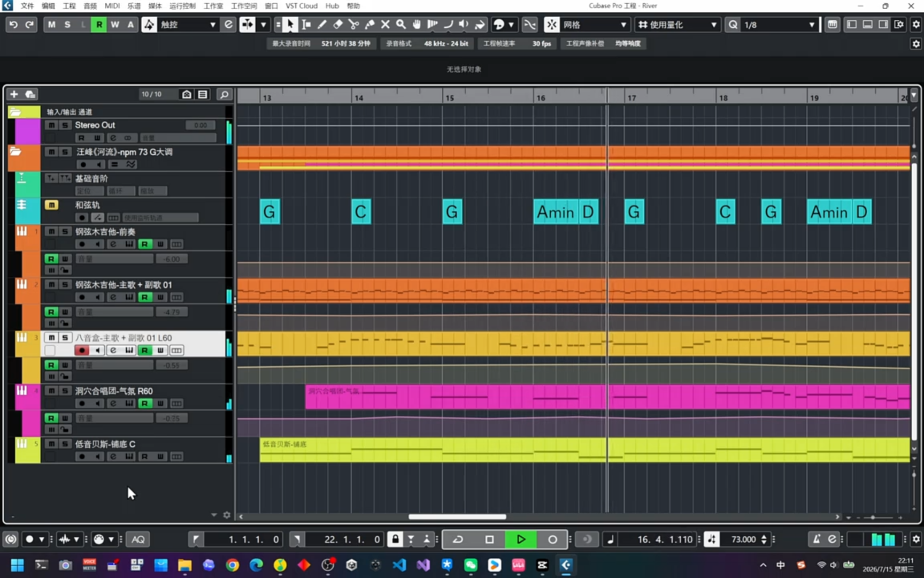Click the Redo arrow in toolbar
This screenshot has width=924, height=578.
(x=29, y=25)
